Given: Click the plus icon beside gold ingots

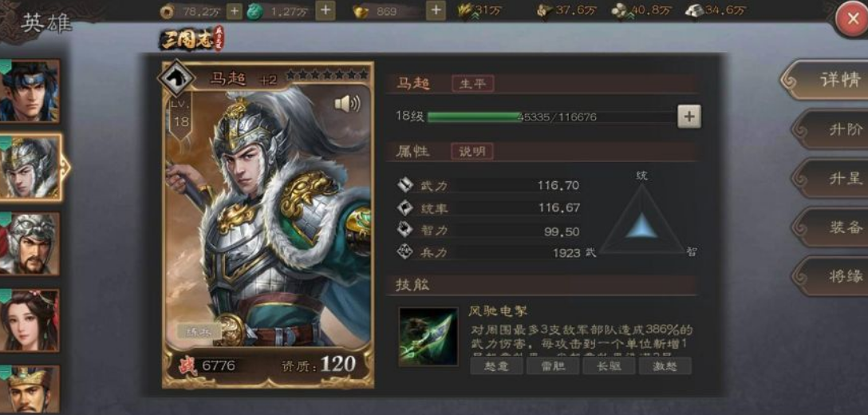Looking at the screenshot, I should pyautogui.click(x=436, y=10).
